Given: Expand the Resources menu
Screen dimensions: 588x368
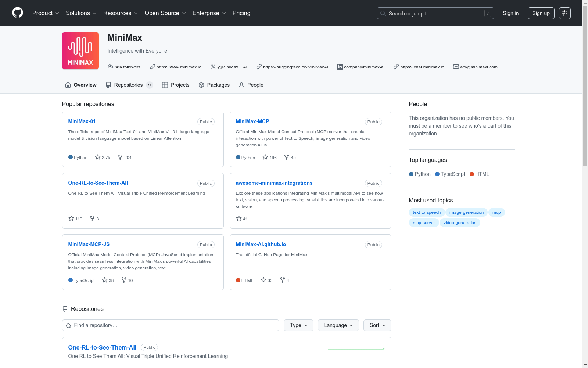Looking at the screenshot, I should tap(121, 13).
